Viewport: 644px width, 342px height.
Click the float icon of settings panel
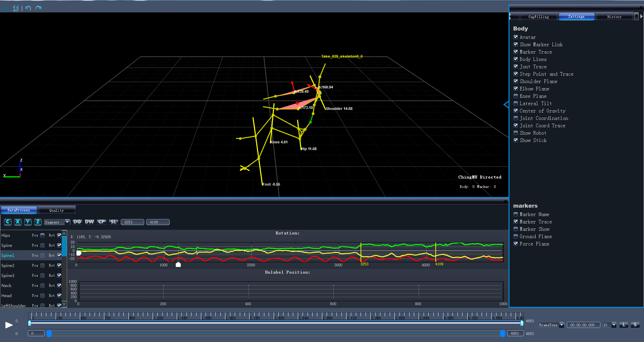click(x=641, y=7)
